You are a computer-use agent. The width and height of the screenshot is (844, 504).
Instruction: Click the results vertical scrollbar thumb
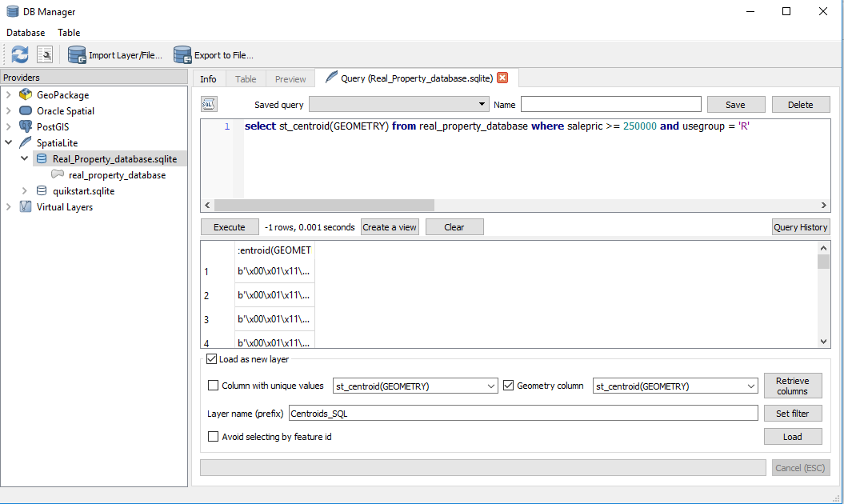click(x=823, y=262)
